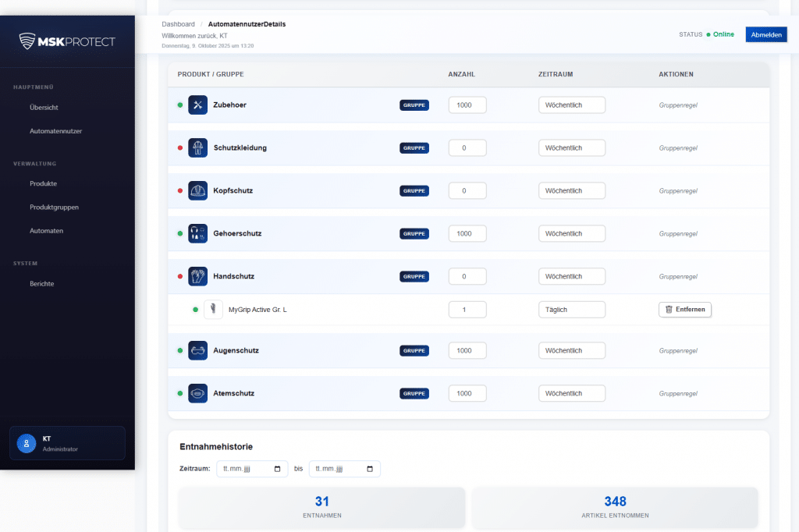The width and height of the screenshot is (799, 532).
Task: Select the Kopfschutz helmet icon
Action: pyautogui.click(x=197, y=190)
